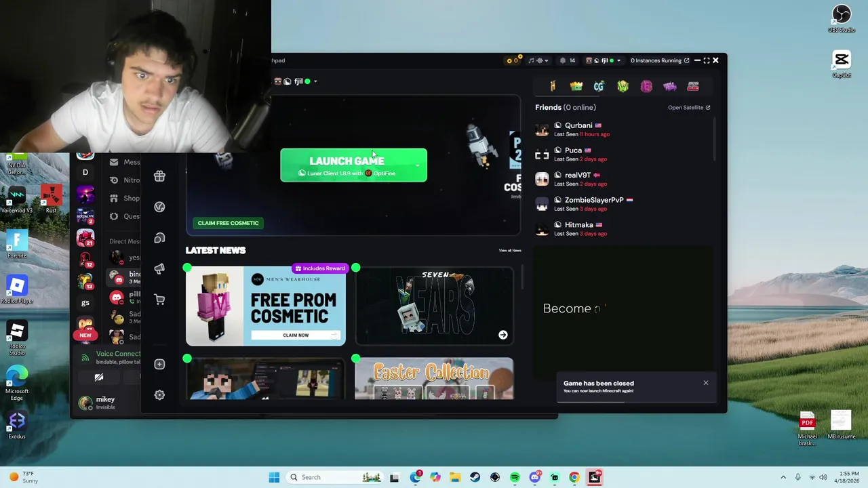The image size is (868, 488).
Task: Click Claim Free Cosmetic button
Action: pos(228,223)
